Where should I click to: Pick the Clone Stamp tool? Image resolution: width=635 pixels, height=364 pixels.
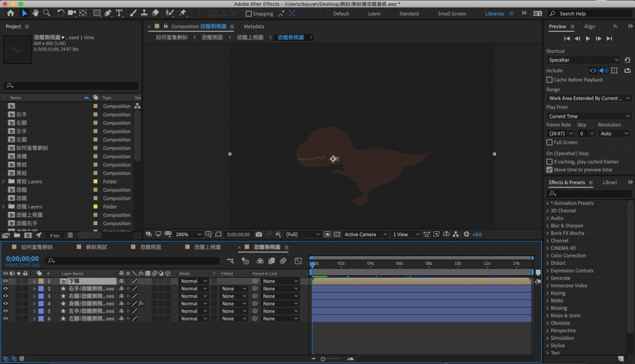click(x=144, y=13)
